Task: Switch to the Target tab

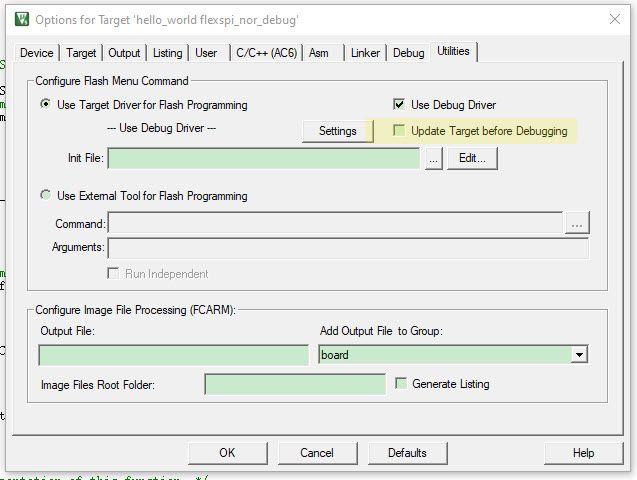Action: coord(81,53)
